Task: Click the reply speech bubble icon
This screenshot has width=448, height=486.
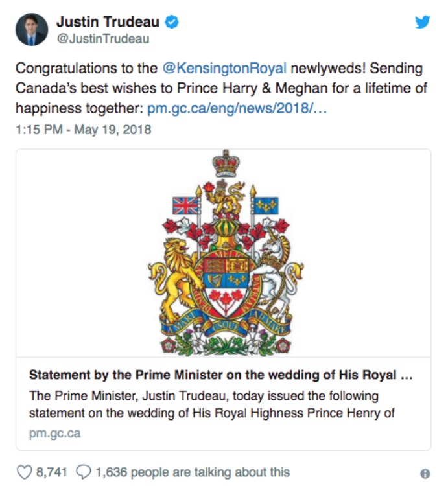Action: [x=84, y=472]
